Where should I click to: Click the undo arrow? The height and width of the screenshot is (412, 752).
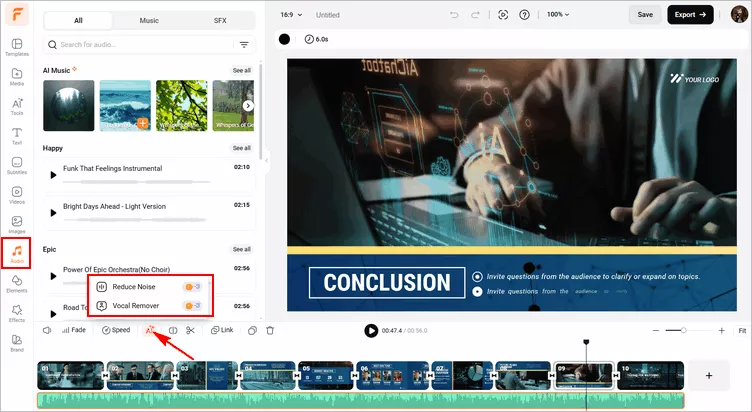click(454, 15)
